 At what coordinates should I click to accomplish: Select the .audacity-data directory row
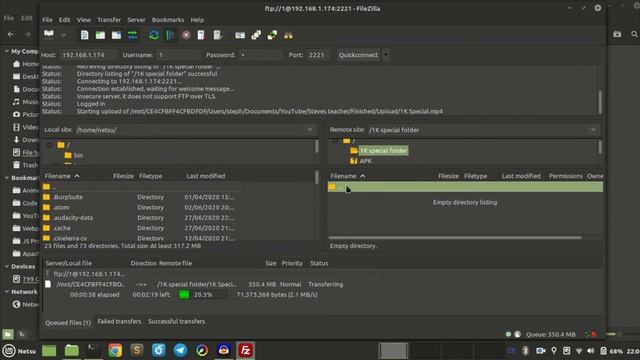[141, 218]
